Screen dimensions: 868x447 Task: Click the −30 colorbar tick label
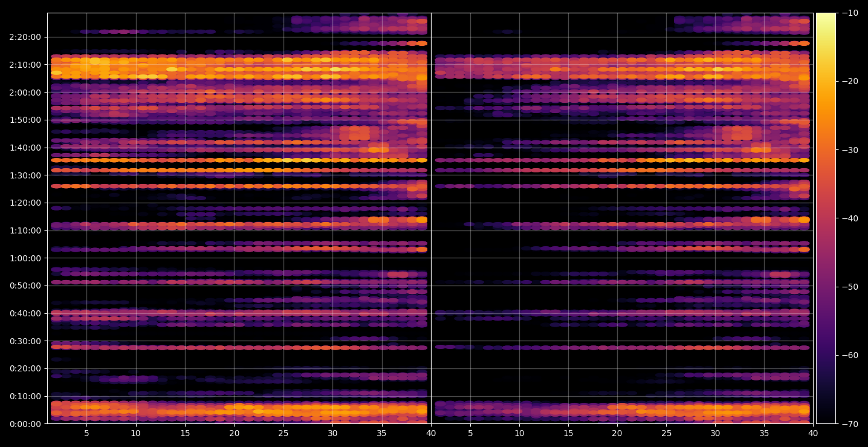coord(850,150)
